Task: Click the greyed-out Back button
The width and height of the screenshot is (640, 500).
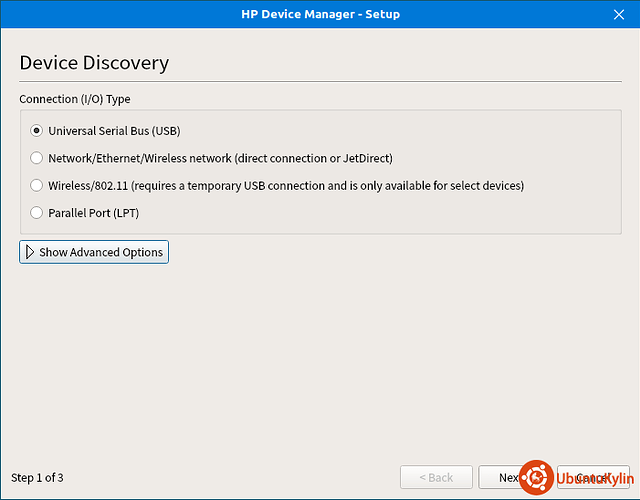Action: pyautogui.click(x=436, y=478)
